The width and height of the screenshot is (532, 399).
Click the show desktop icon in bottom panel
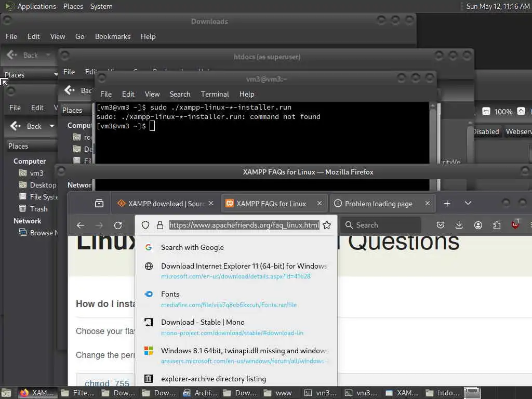tap(6, 393)
